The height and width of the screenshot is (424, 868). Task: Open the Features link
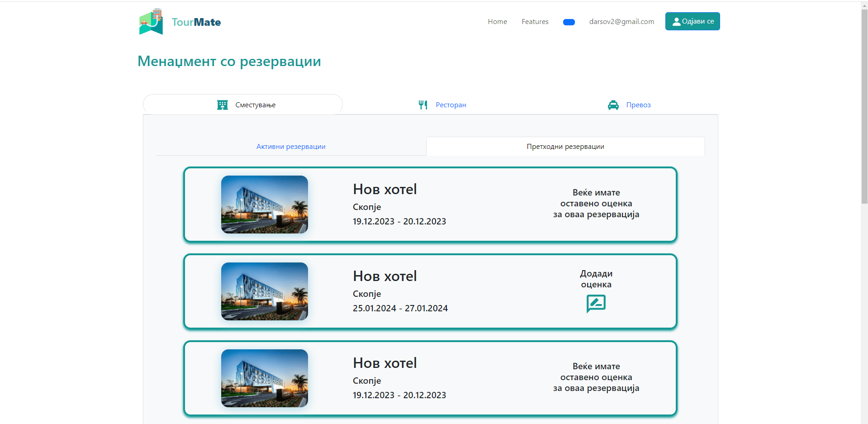[535, 22]
